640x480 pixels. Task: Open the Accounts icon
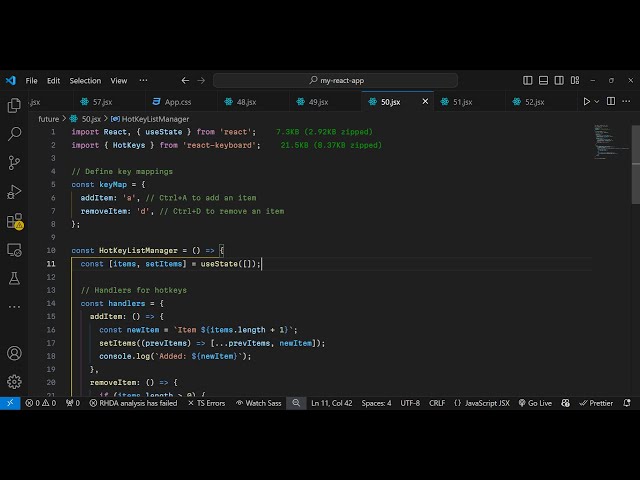pos(14,353)
